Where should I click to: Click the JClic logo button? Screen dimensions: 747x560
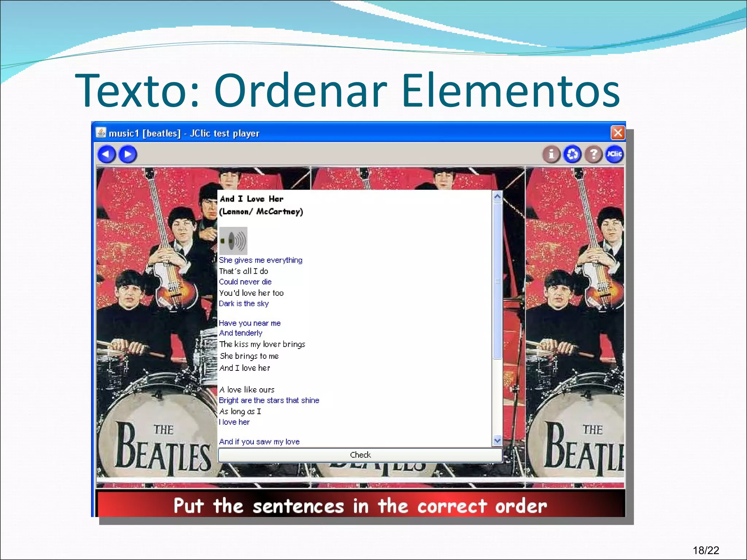(614, 154)
